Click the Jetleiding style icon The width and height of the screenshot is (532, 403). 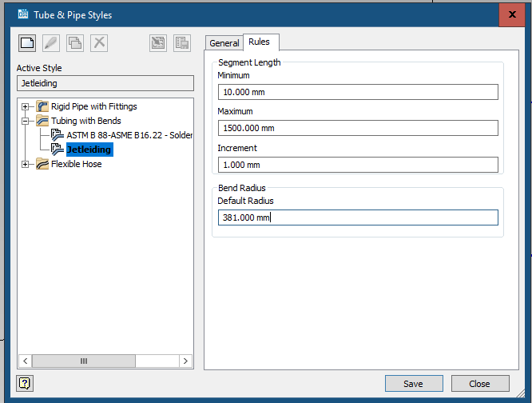click(x=58, y=149)
